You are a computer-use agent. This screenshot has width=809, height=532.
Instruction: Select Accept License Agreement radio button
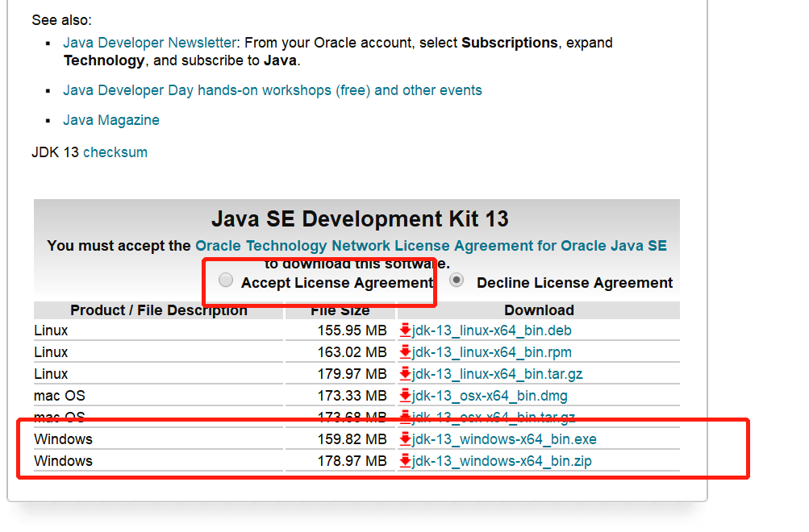click(x=227, y=281)
